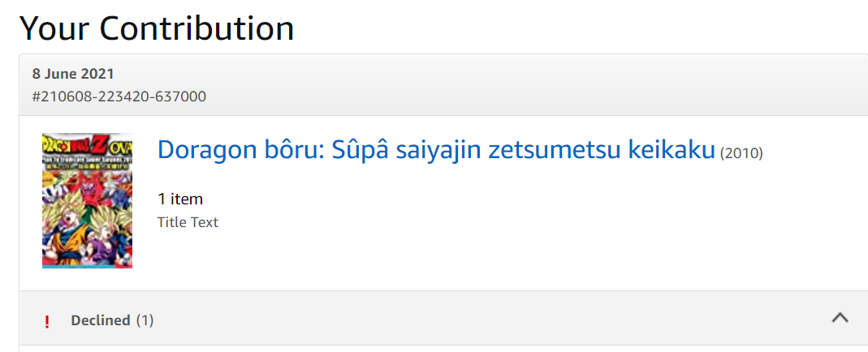Select contribution ID #210608-223420-637000
Image resolution: width=868 pixels, height=352 pixels.
(119, 97)
